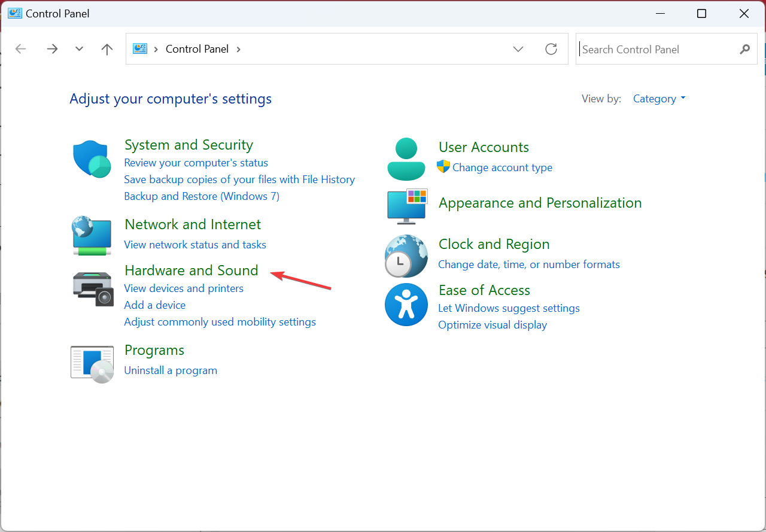
Task: Open Hardware and Sound category
Action: click(x=191, y=270)
